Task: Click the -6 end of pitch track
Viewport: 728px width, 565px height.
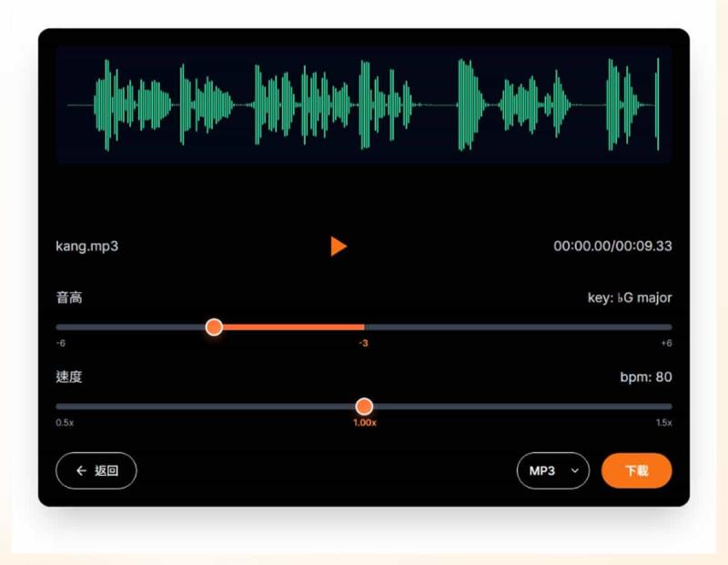Action: pos(60,343)
